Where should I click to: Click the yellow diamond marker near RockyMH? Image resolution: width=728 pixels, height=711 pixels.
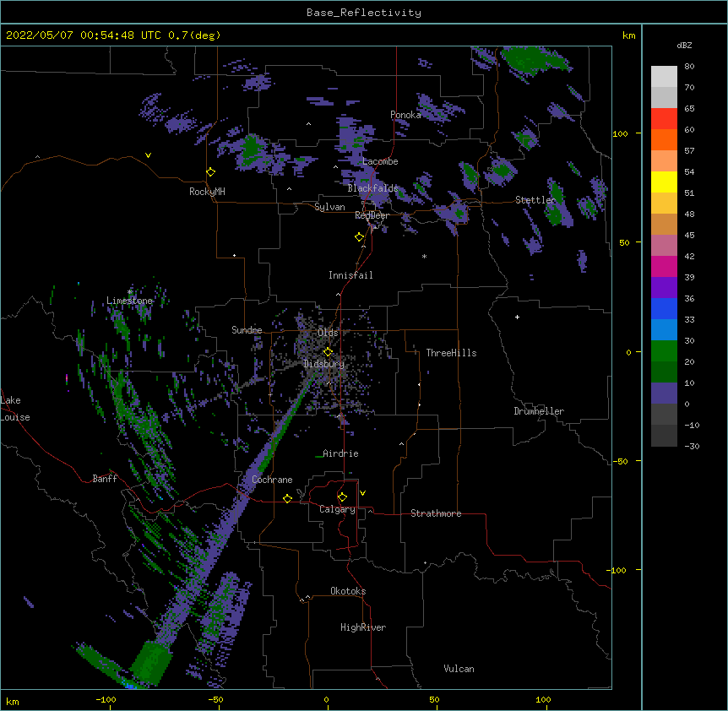[x=210, y=171]
